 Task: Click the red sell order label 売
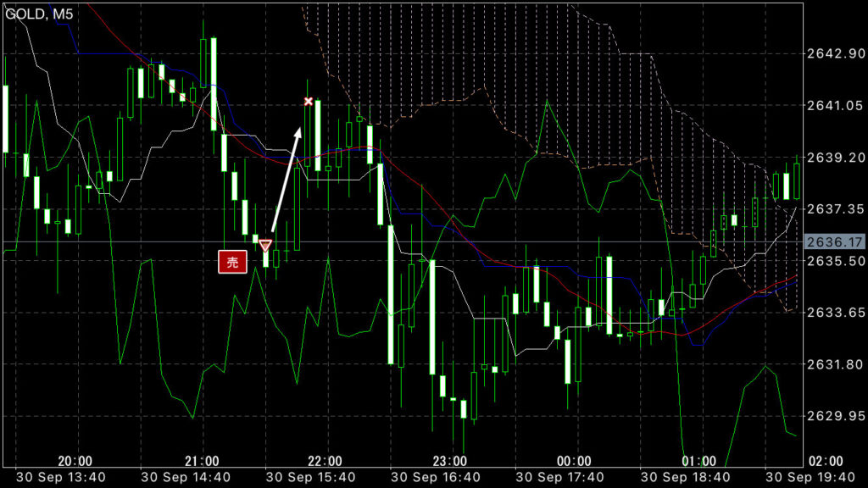[x=232, y=262]
